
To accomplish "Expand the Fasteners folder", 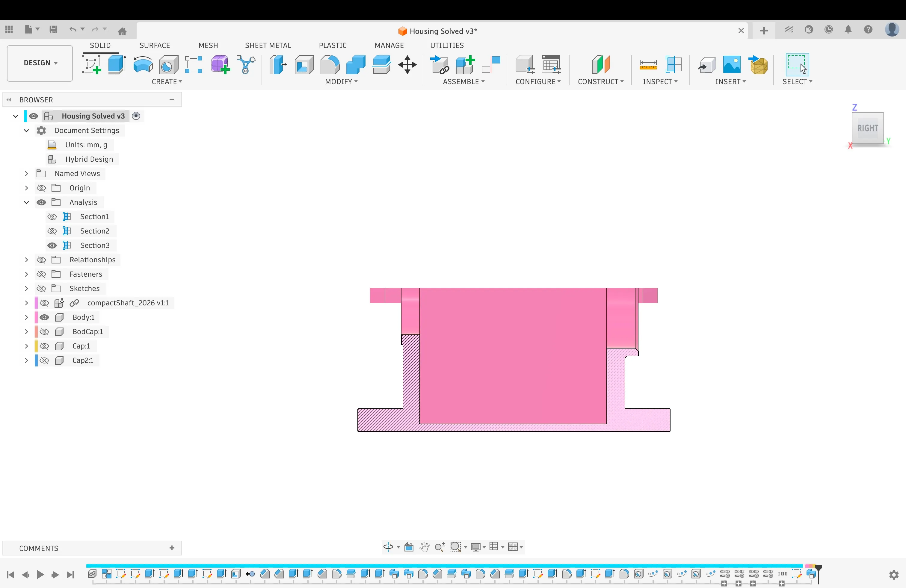I will point(26,274).
